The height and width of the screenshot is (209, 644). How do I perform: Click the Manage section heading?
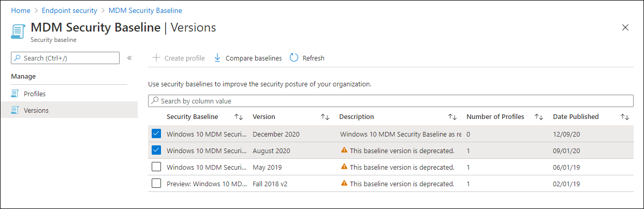click(23, 76)
